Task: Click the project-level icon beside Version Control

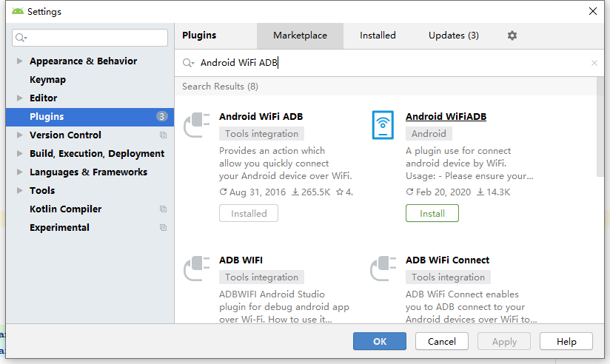Action: pyautogui.click(x=163, y=135)
